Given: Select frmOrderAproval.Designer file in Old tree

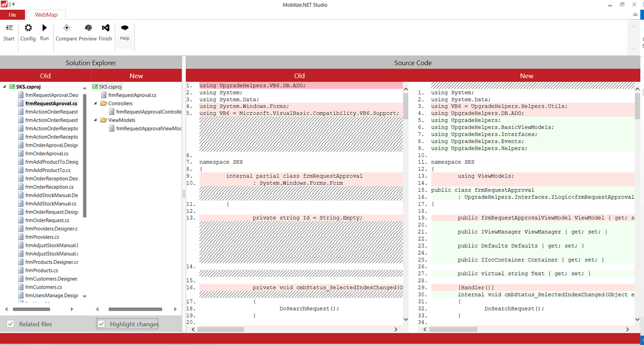Looking at the screenshot, I should coord(52,145).
